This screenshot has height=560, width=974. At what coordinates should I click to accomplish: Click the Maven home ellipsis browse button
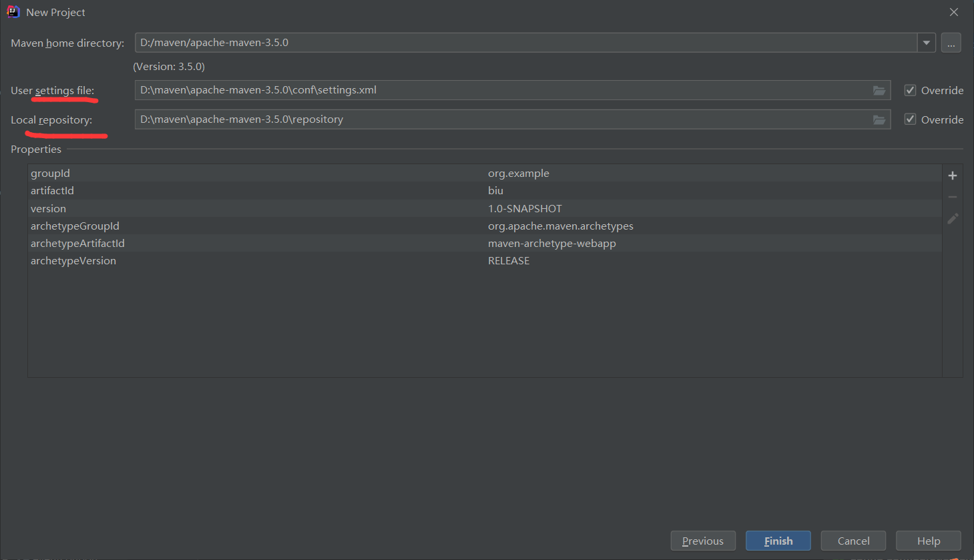pos(951,43)
